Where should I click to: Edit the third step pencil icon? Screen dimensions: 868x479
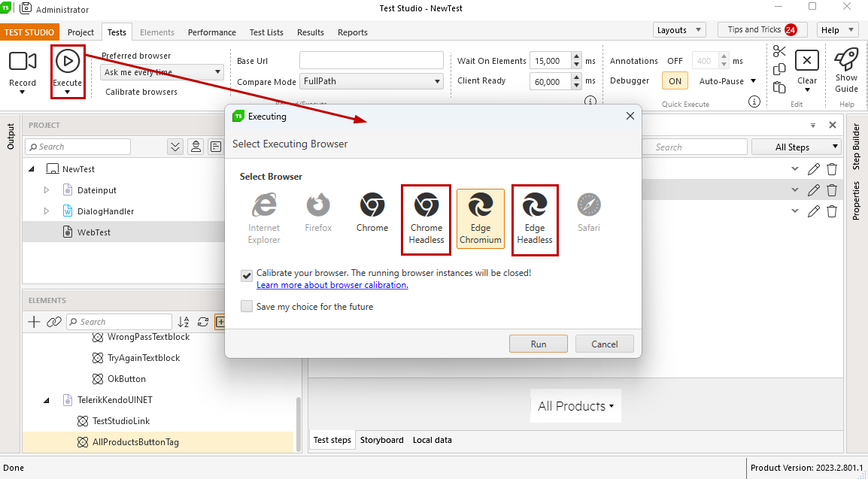click(x=813, y=211)
